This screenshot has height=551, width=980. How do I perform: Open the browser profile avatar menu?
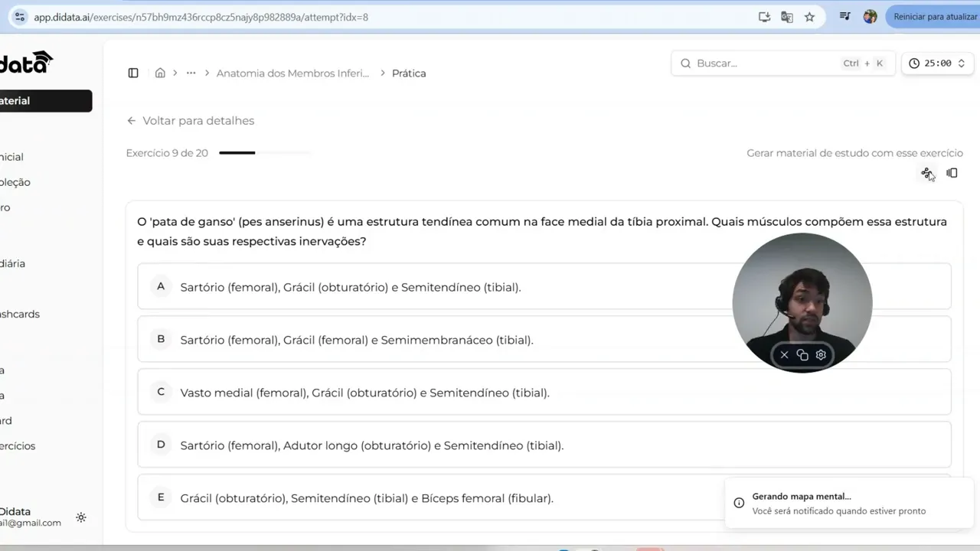[x=870, y=16]
